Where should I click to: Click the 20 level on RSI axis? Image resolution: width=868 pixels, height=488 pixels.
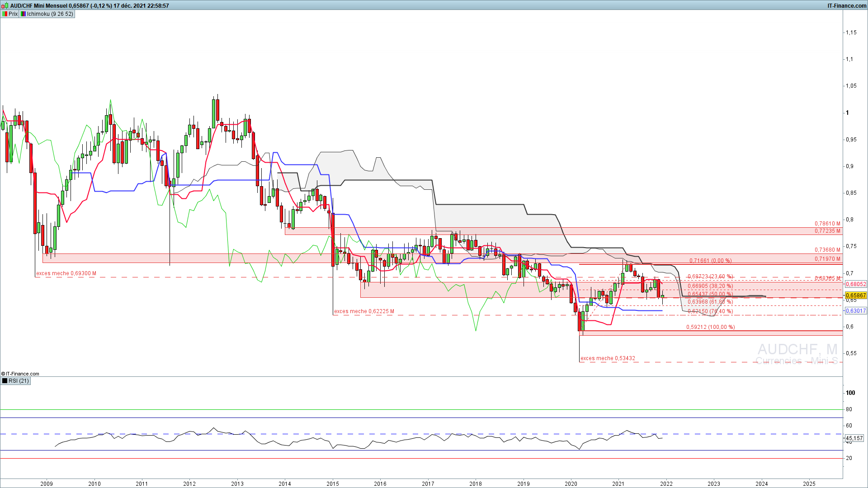pos(849,458)
